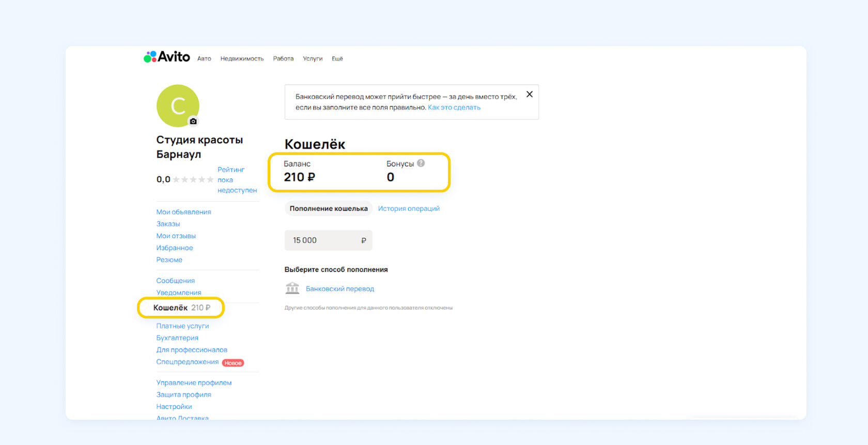Screen dimensions: 868x445
Task: Click the red Новое badge
Action: pos(233,363)
